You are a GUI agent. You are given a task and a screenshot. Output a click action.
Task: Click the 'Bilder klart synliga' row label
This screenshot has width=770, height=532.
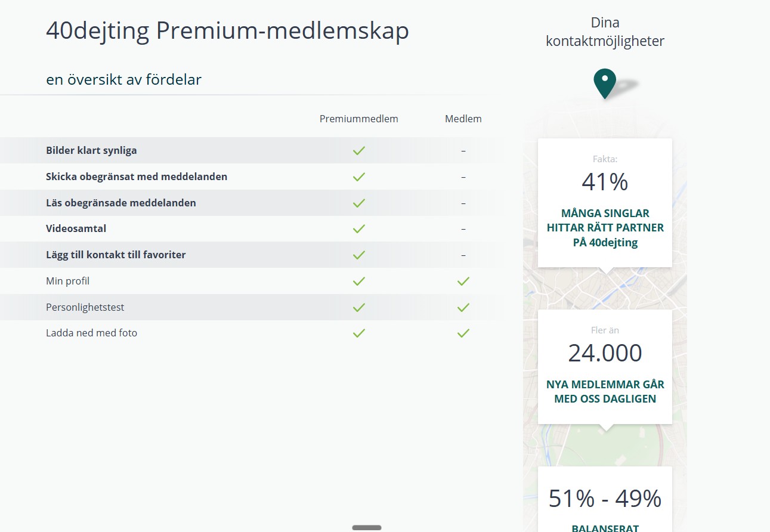click(x=91, y=150)
